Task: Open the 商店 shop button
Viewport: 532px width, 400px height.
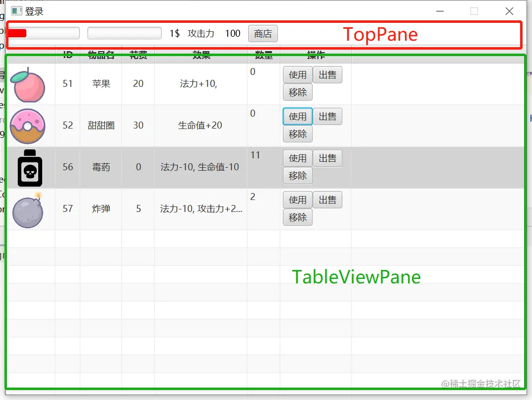Action: tap(263, 34)
